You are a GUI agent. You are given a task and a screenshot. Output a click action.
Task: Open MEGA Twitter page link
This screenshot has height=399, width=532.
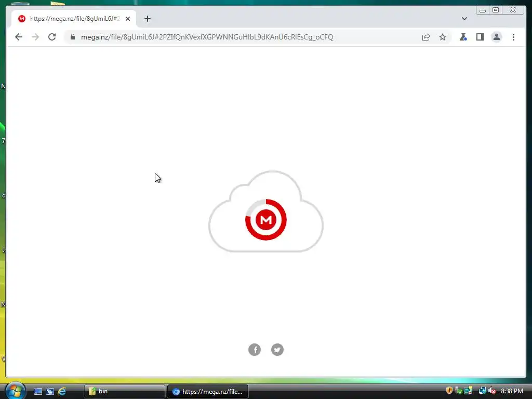click(x=277, y=350)
